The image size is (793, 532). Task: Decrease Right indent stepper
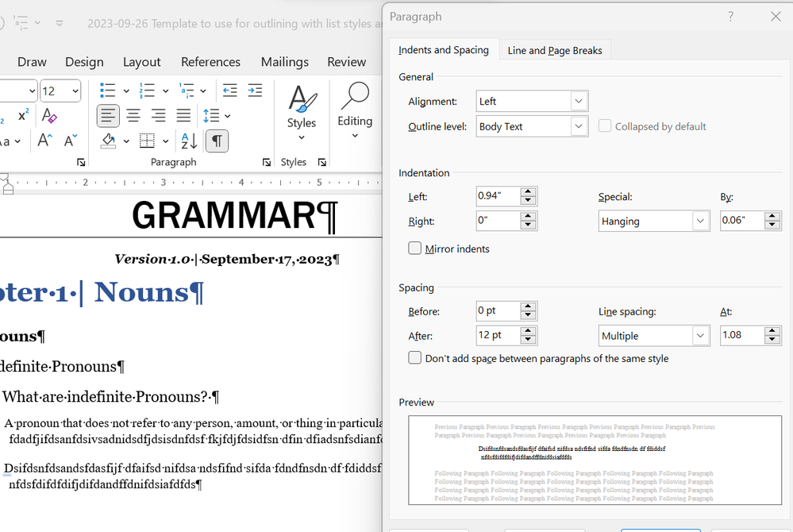coord(528,225)
